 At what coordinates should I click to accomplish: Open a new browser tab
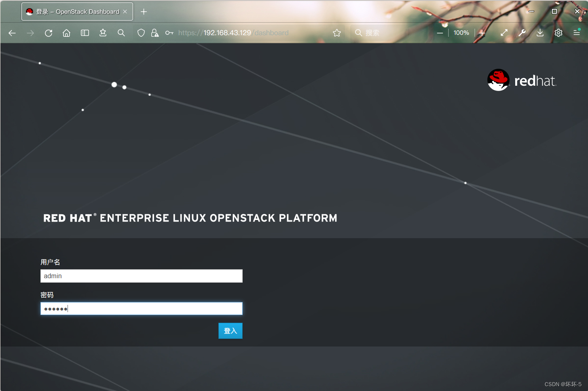(144, 11)
